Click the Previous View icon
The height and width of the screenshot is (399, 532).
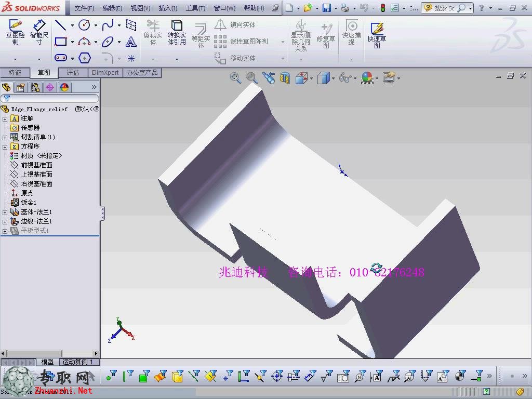tap(269, 78)
